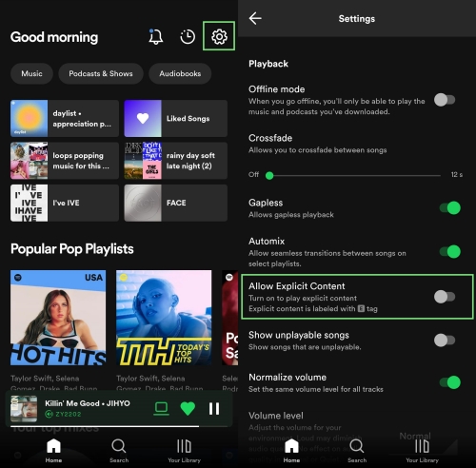Click the Popular Pop Playlists heading
Screen dimensions: 476x468
[72, 249]
